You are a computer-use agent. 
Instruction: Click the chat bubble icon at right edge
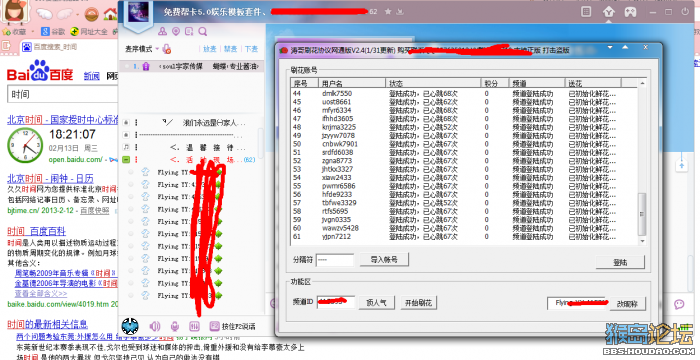(x=679, y=305)
